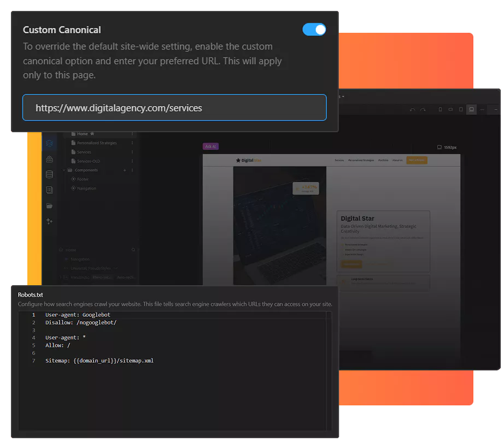Click the Ask AI button
Viewport: 504px width, 448px height.
point(210,146)
